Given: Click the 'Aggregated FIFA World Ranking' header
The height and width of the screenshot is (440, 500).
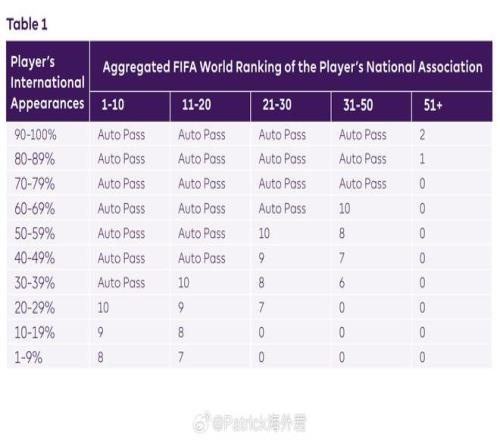Looking at the screenshot, I should click(x=292, y=67).
